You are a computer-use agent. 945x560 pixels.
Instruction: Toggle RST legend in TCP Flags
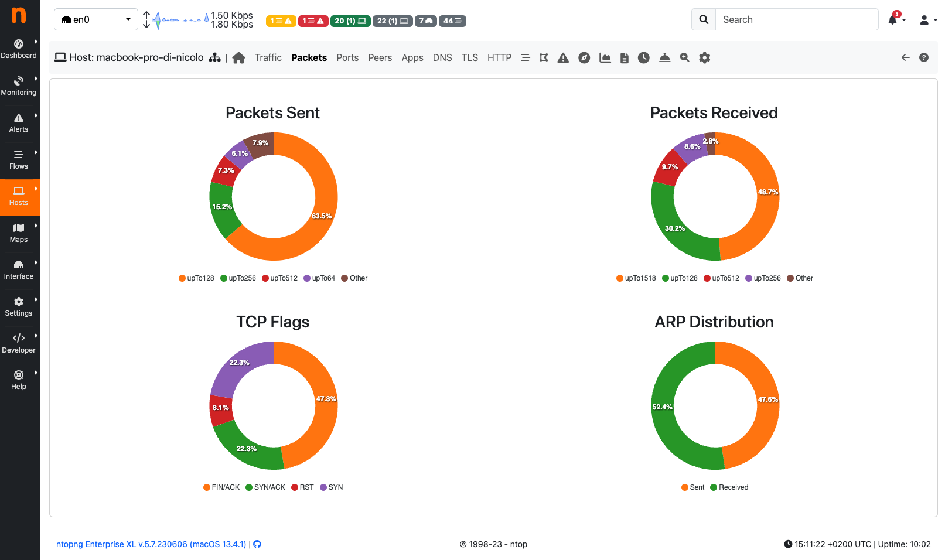click(x=302, y=487)
